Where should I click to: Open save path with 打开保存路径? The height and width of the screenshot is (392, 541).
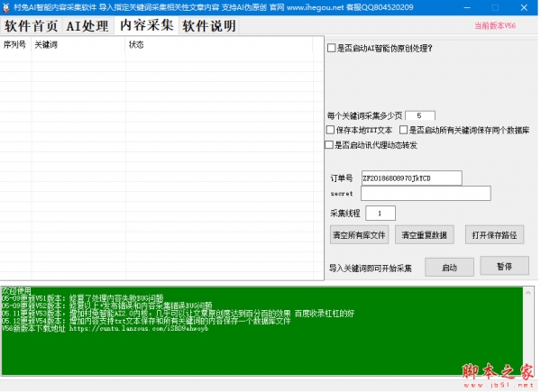point(494,235)
